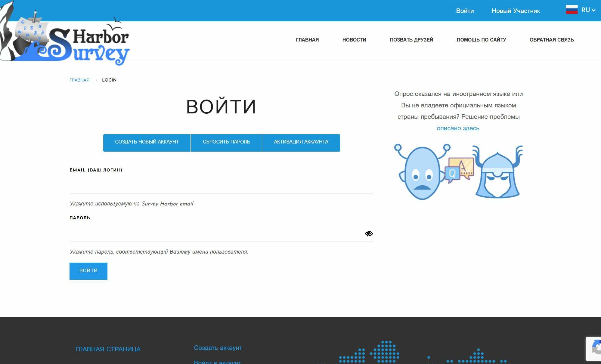601x364 pixels.
Task: Open the Новости menu item
Action: [x=354, y=40]
